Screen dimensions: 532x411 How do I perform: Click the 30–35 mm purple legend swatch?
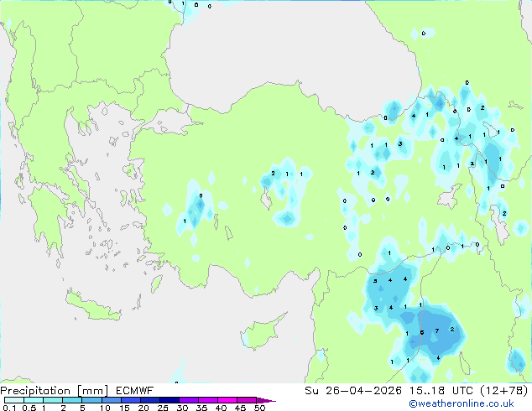click(x=189, y=400)
